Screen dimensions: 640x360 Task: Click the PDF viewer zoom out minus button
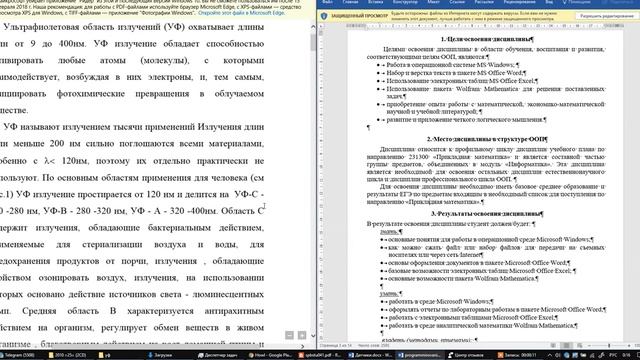pyautogui.click(x=289, y=335)
